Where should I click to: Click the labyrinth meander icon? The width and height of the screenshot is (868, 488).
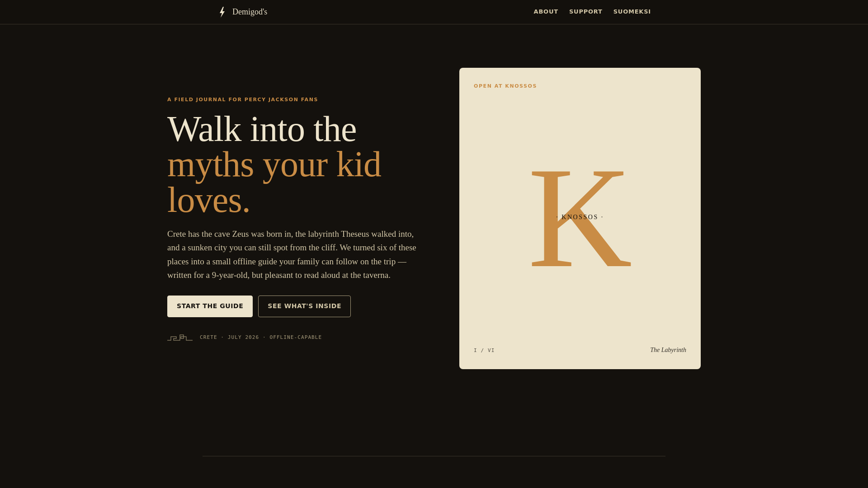[x=180, y=338]
